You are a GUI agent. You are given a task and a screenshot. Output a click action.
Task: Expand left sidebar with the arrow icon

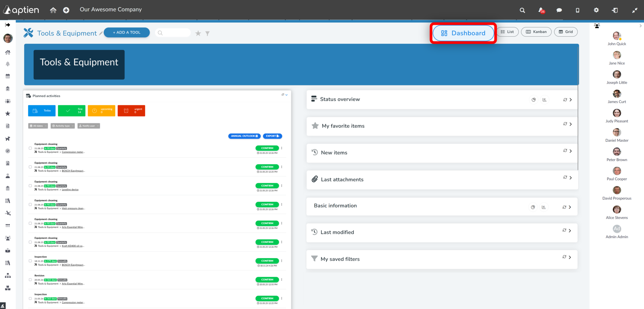pos(8,25)
